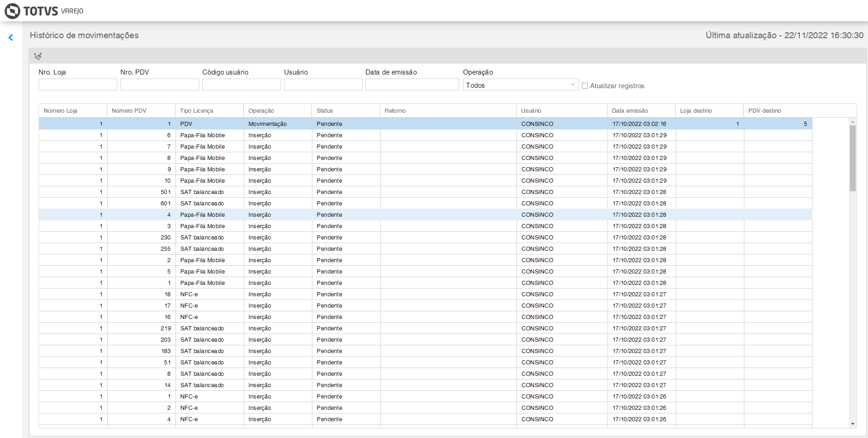Click the emission date in the PDV 601 row

pos(639,204)
